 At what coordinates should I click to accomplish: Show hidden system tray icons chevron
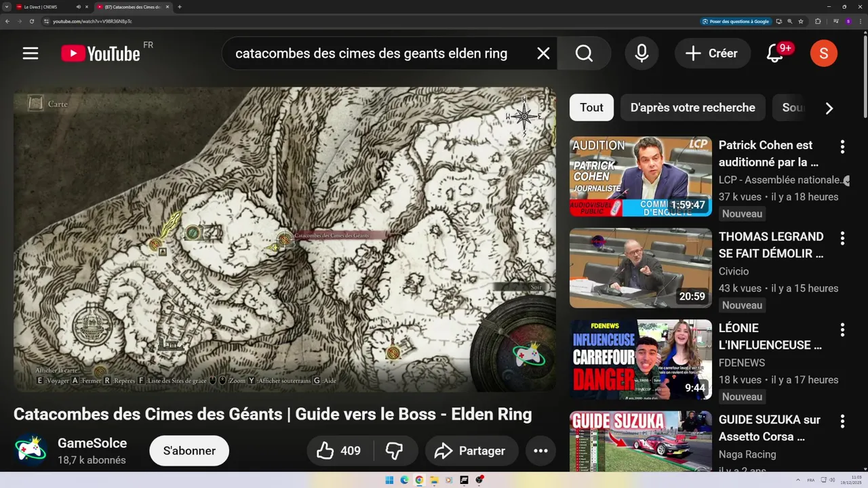[x=797, y=480]
